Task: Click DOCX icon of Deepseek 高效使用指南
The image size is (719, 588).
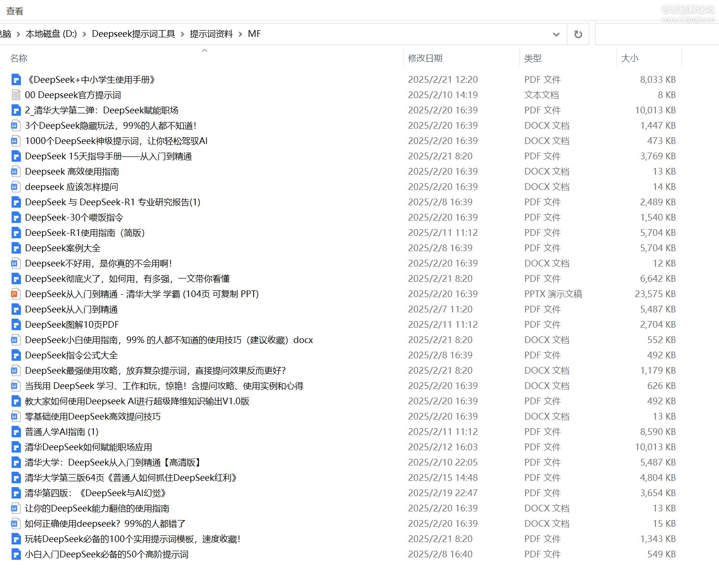Action: point(16,171)
